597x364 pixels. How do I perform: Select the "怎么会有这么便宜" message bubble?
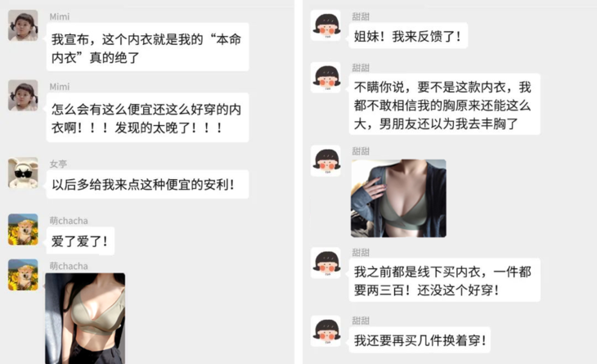coord(148,118)
